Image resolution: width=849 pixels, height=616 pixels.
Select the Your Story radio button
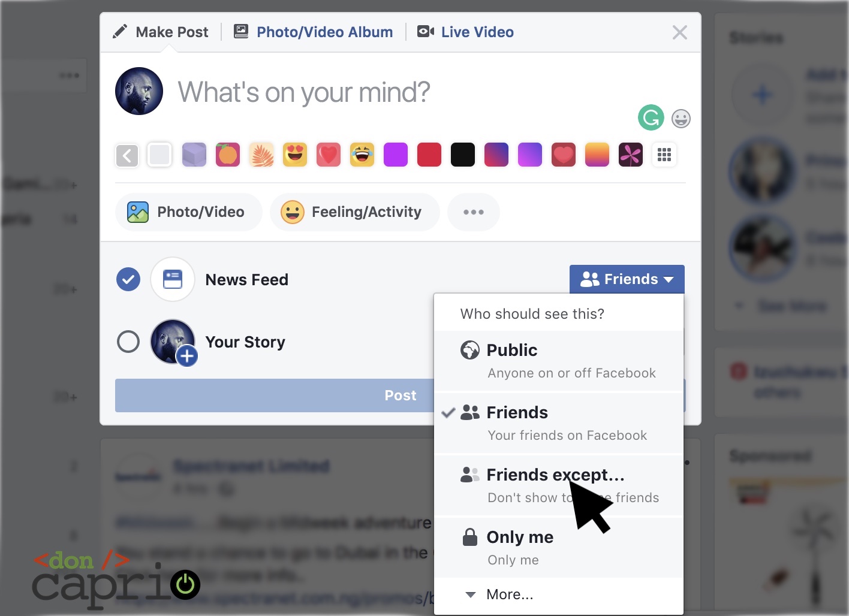[128, 342]
